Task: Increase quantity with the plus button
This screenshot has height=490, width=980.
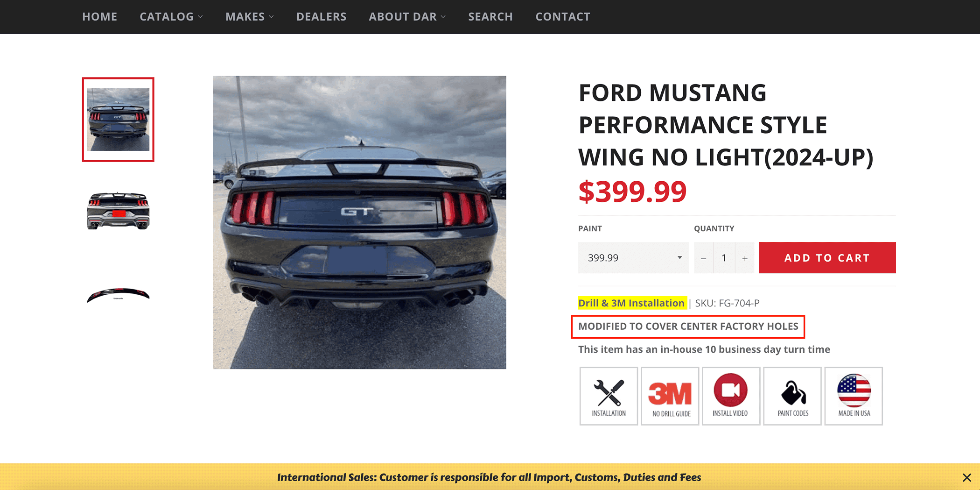Action: pos(745,258)
